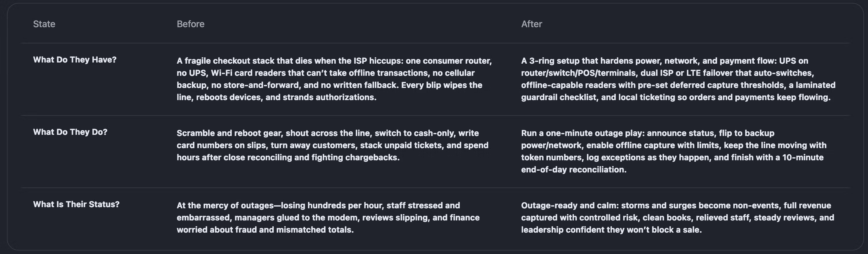Image resolution: width=868 pixels, height=254 pixels.
Task: Click the Before paragraph about fragile checkout stack
Action: click(x=334, y=79)
